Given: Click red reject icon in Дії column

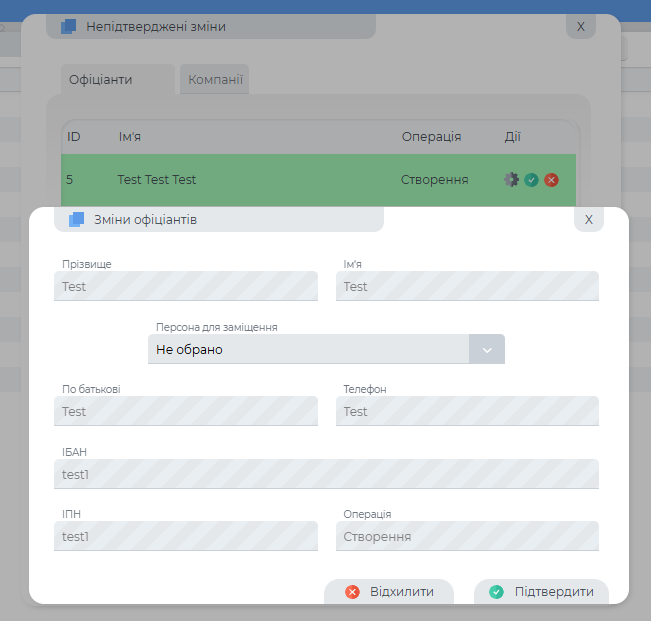Looking at the screenshot, I should point(551,180).
